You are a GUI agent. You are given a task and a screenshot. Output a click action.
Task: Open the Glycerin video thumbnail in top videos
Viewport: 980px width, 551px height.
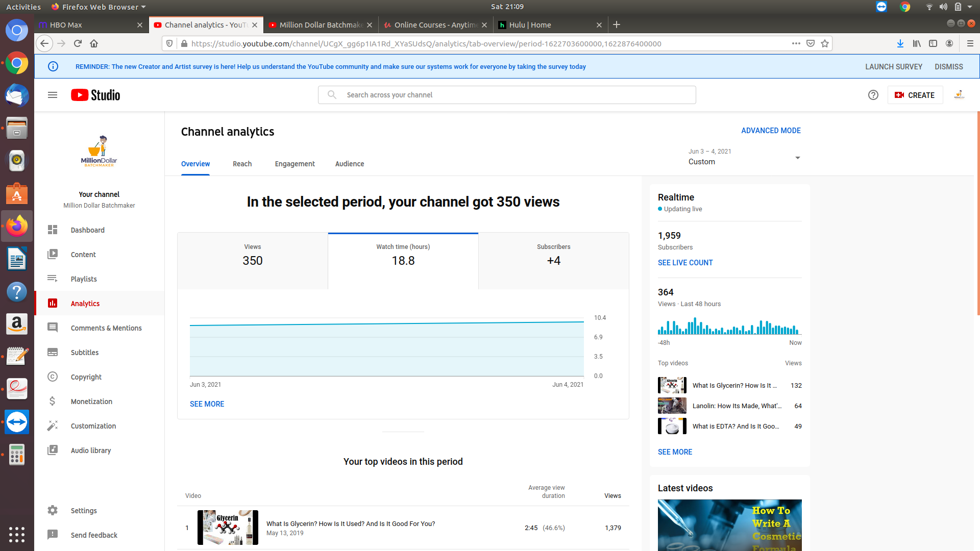(228, 528)
